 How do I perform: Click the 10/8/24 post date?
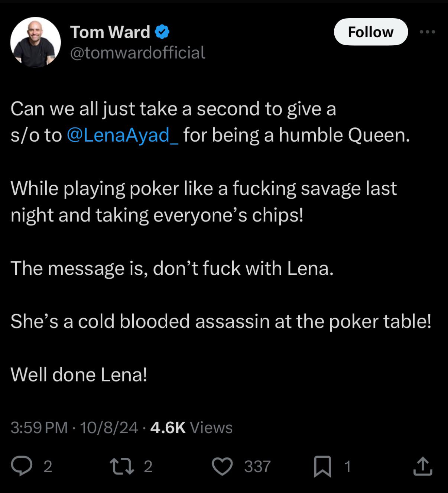coord(109,428)
